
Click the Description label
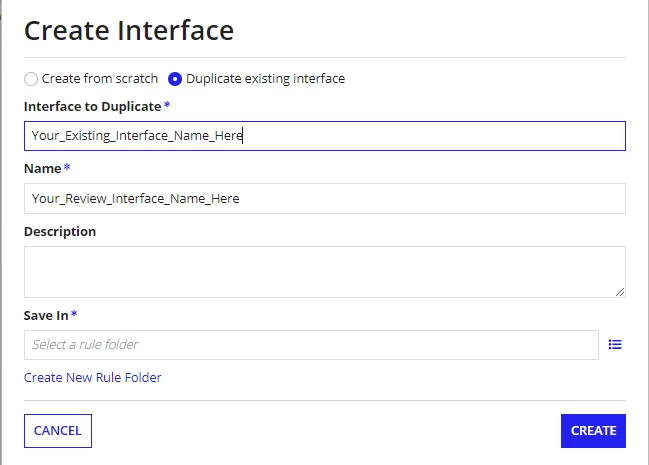(x=60, y=231)
